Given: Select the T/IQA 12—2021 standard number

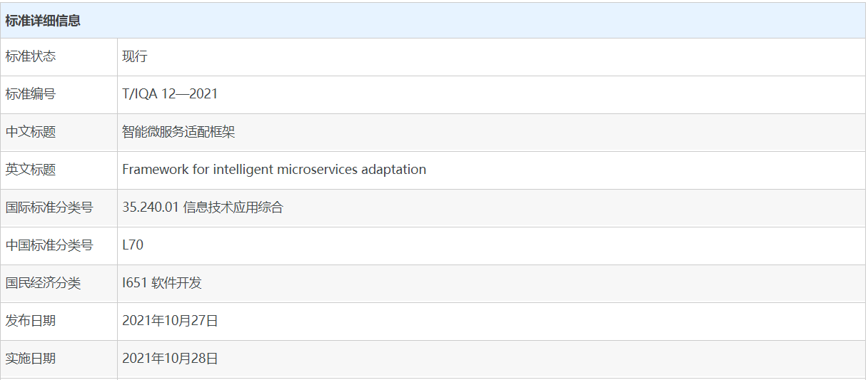Looking at the screenshot, I should [170, 94].
